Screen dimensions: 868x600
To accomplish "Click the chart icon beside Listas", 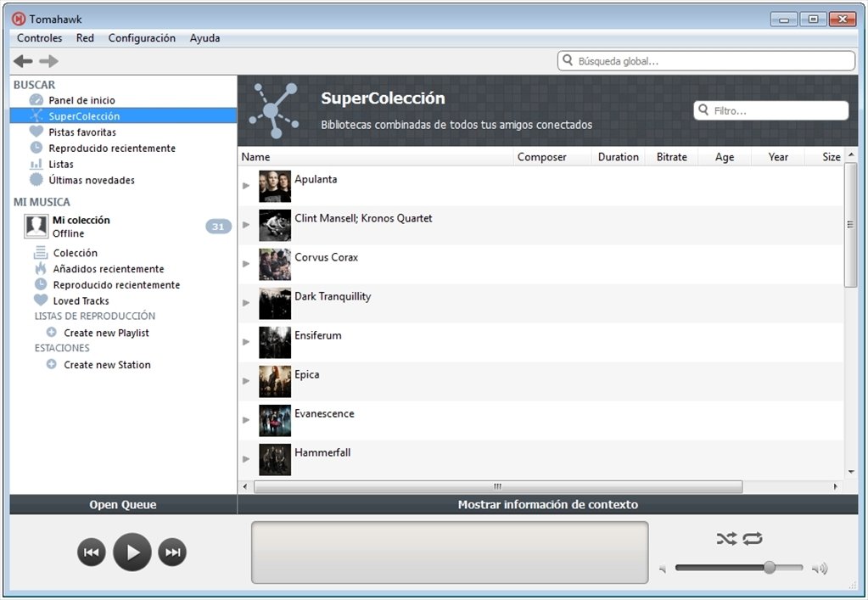I will [x=36, y=164].
